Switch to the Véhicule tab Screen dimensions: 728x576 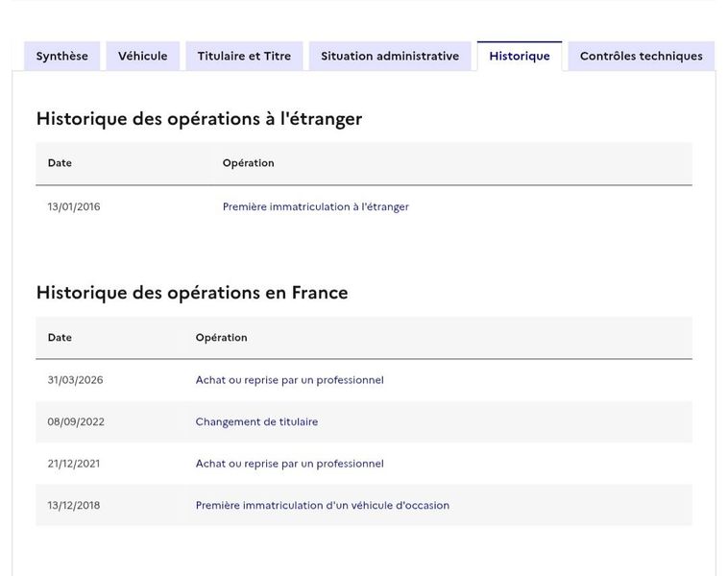(142, 57)
